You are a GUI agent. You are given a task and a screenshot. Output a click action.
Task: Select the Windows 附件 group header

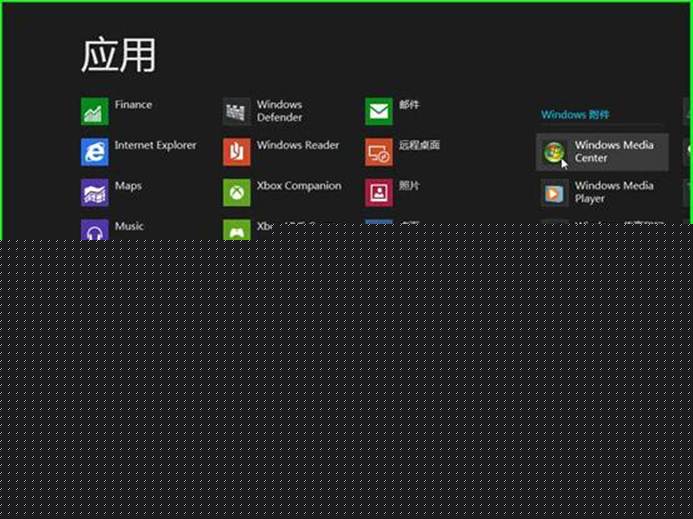(575, 115)
